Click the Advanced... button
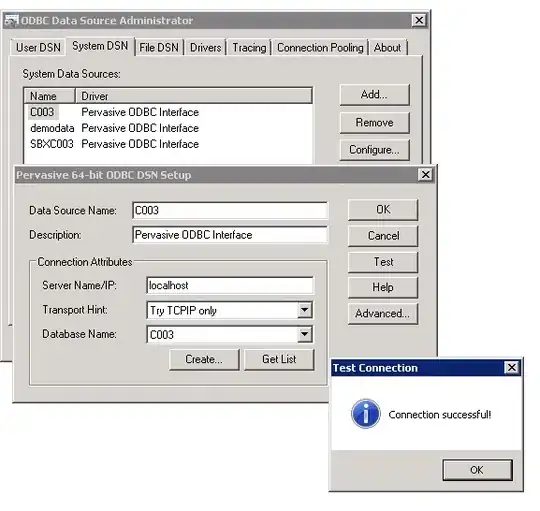This screenshot has width=540, height=511. 383,314
